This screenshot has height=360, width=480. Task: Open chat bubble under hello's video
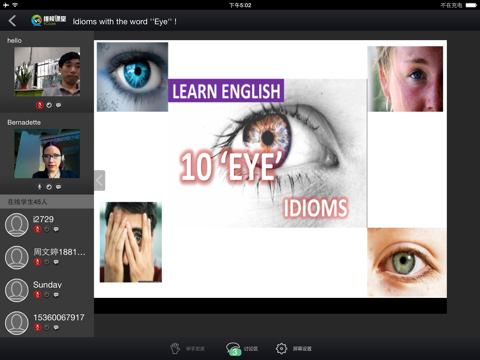[x=58, y=105]
